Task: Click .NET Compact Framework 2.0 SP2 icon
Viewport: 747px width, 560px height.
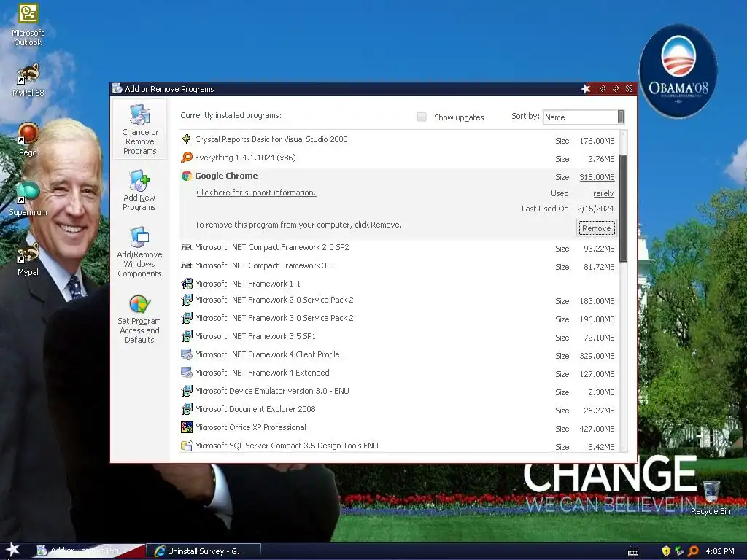Action: point(186,247)
